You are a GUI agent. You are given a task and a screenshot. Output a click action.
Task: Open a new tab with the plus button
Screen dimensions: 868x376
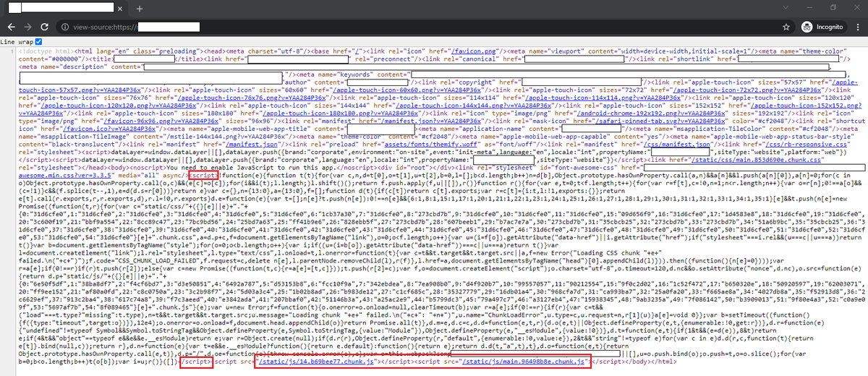click(140, 9)
